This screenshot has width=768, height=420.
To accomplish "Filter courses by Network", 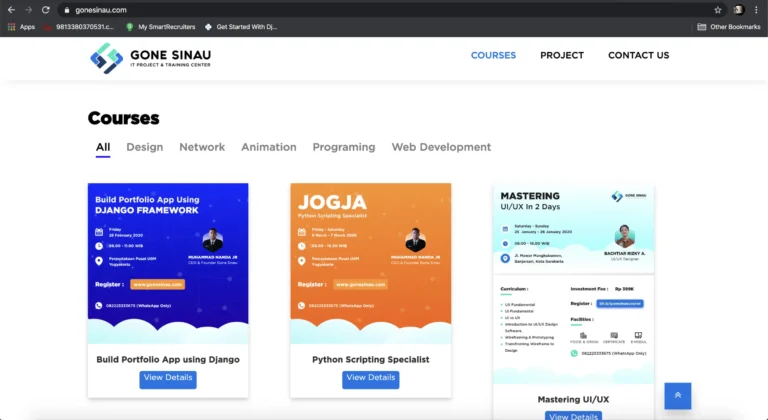I will tap(202, 147).
